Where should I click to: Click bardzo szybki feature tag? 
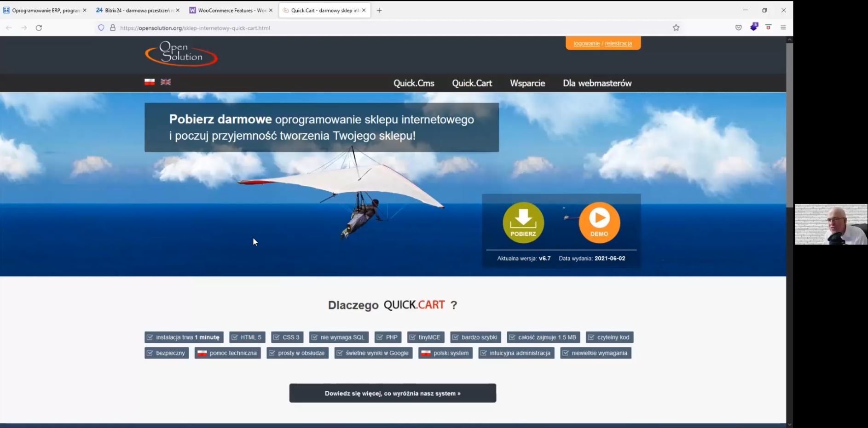pos(476,337)
